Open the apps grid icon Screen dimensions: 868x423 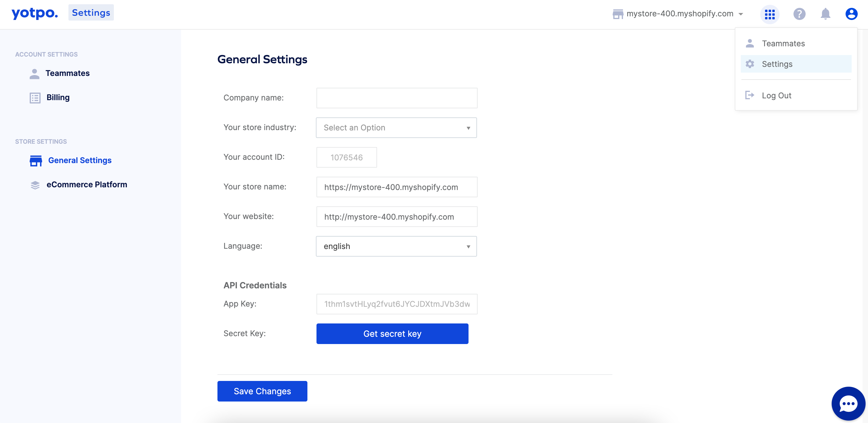click(x=770, y=14)
